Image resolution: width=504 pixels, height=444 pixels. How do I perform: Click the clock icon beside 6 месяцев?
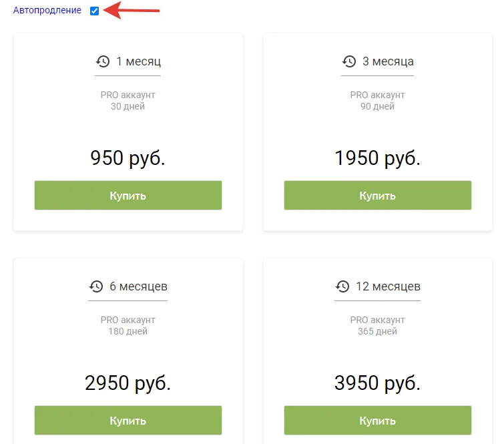click(x=96, y=286)
